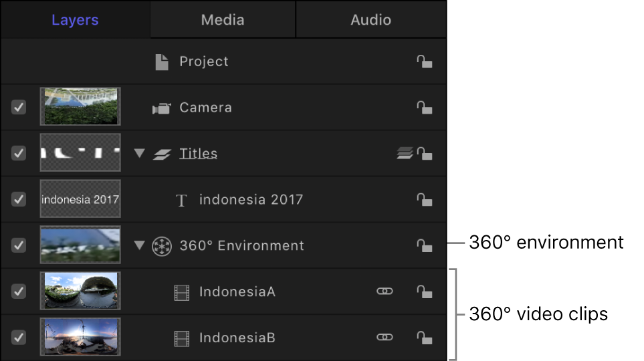Collapse the Titles group disclosure triangle
The height and width of the screenshot is (361, 644).
coord(139,154)
